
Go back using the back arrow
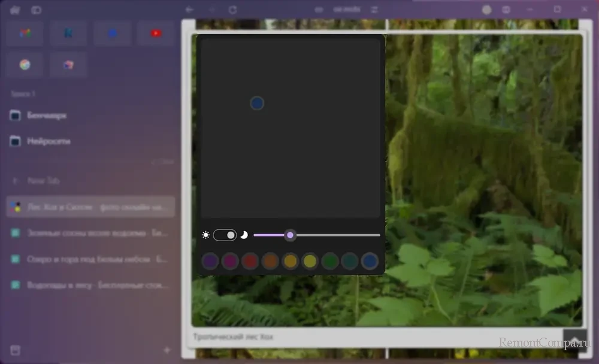pyautogui.click(x=190, y=10)
